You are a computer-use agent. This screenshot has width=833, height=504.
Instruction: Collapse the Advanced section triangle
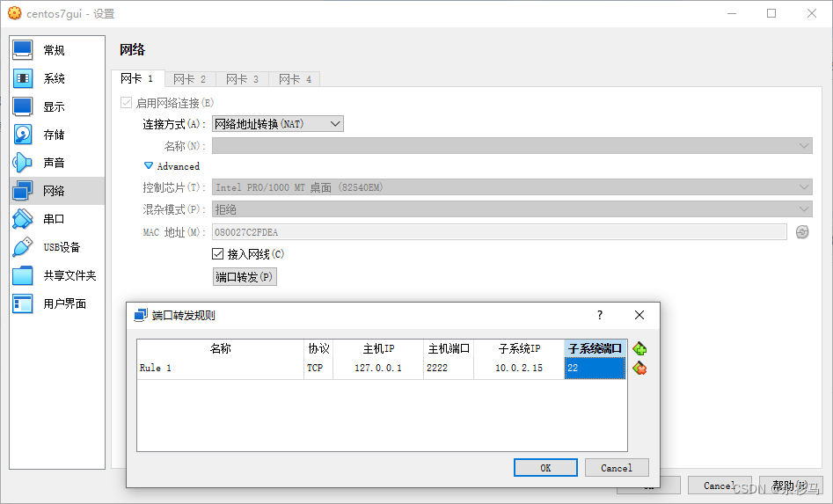pyautogui.click(x=149, y=165)
